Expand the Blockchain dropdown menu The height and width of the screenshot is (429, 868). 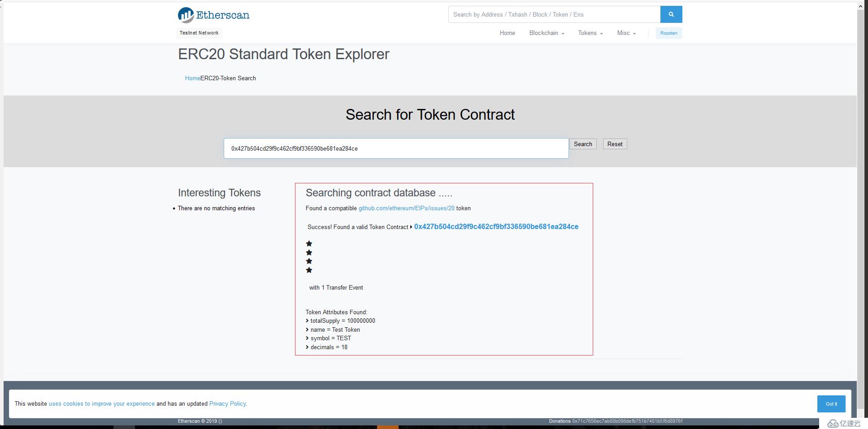point(546,33)
